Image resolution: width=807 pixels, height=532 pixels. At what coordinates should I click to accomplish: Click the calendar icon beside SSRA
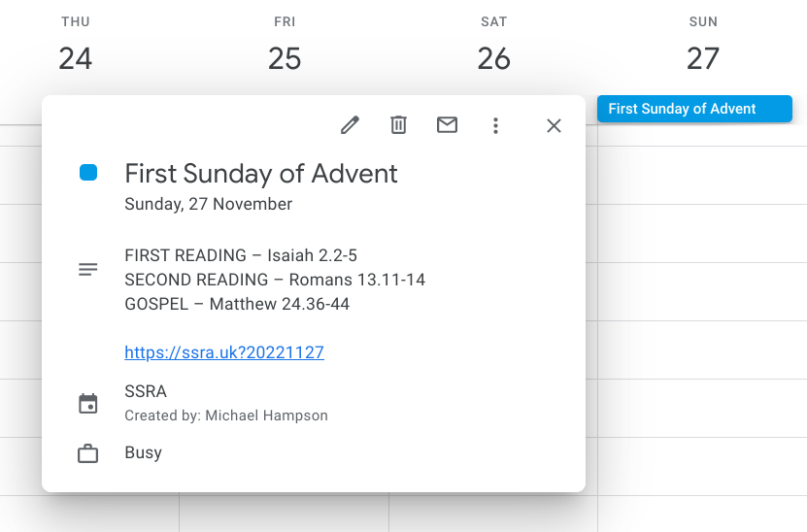click(88, 404)
